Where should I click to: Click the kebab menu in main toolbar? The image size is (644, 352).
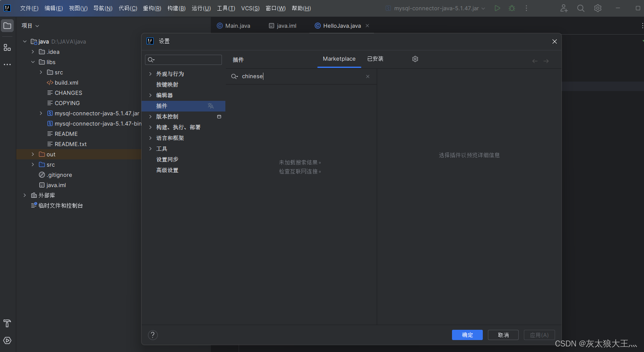[x=526, y=8]
